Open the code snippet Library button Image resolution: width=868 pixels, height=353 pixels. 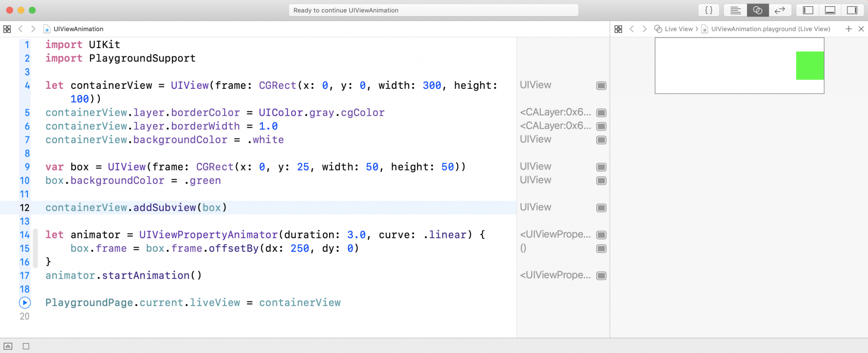point(709,10)
